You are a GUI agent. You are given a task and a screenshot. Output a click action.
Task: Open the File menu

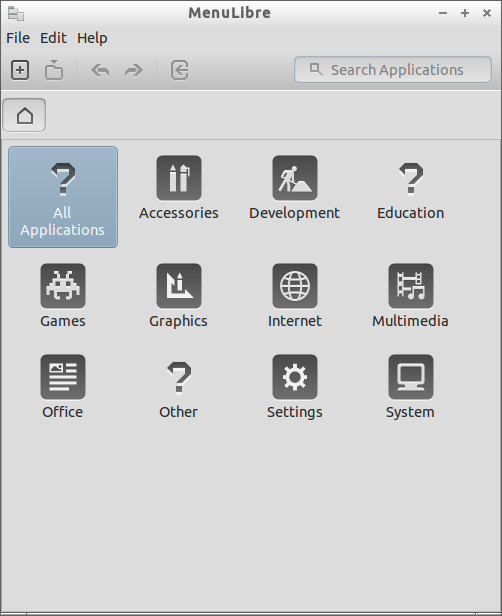(18, 38)
